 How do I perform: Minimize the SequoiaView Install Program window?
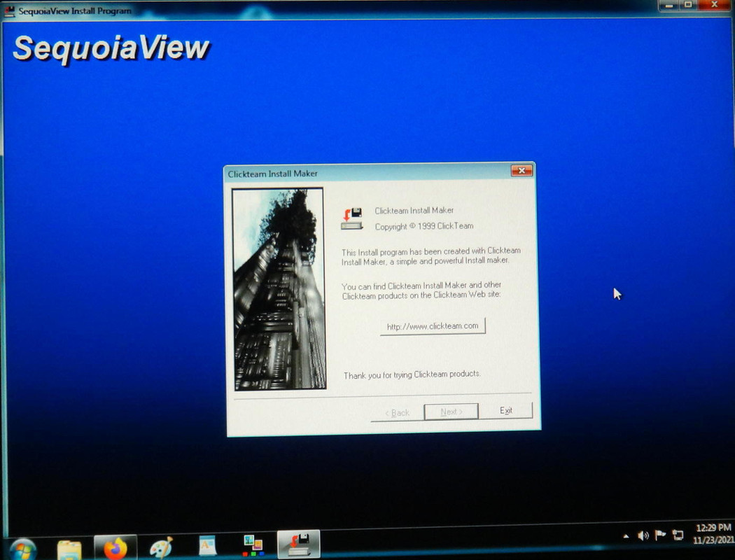pos(669,5)
